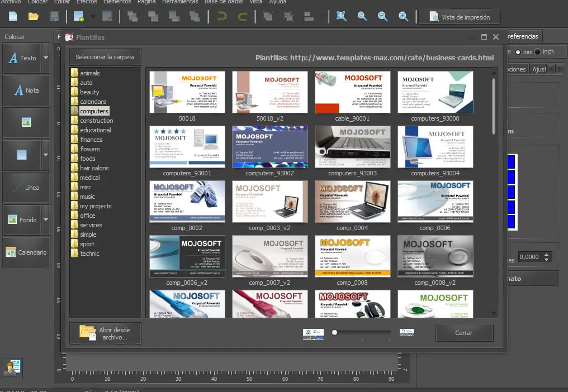Select the computers_93002 template thumbnail
Viewport: 568px width, 392px height.
(270, 147)
